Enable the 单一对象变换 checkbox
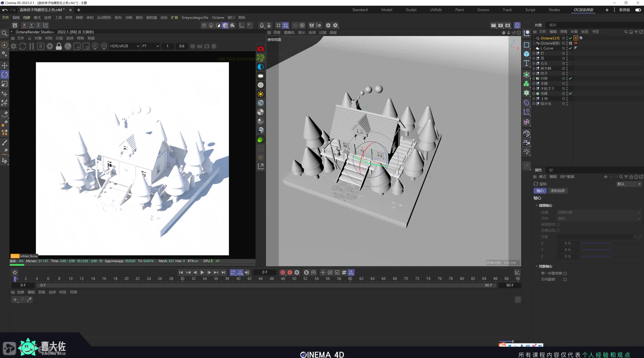Image resolution: width=644 pixels, height=358 pixels. click(565, 273)
